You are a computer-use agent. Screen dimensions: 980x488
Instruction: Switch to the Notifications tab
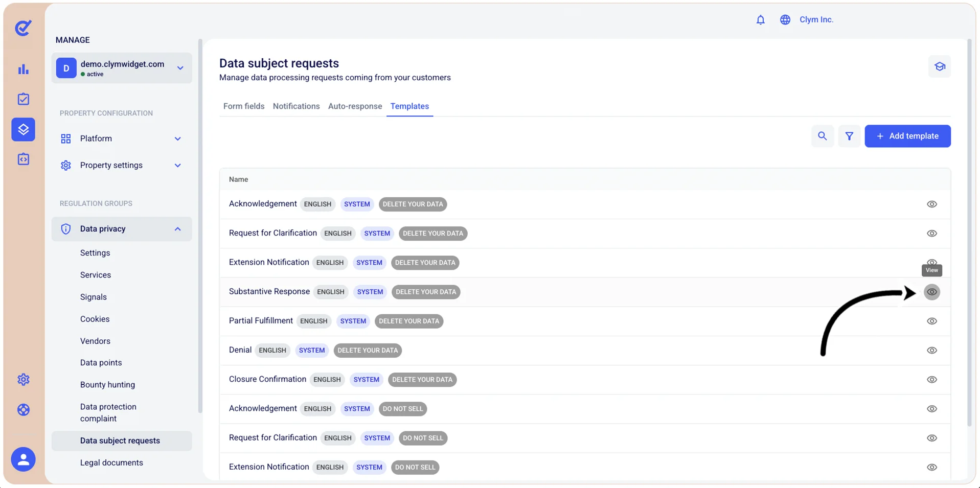(296, 106)
